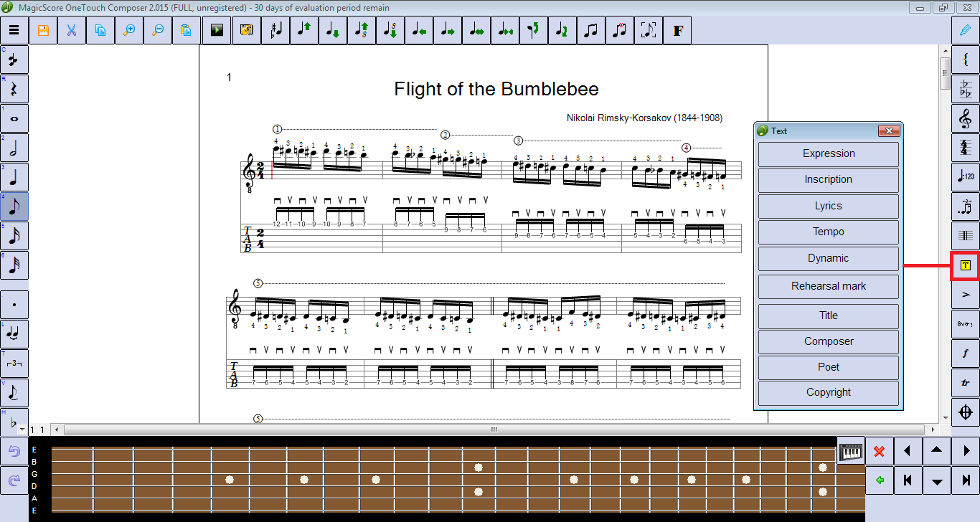980x522 pixels.
Task: Undo the last action with the undo arrow
Action: click(x=14, y=452)
